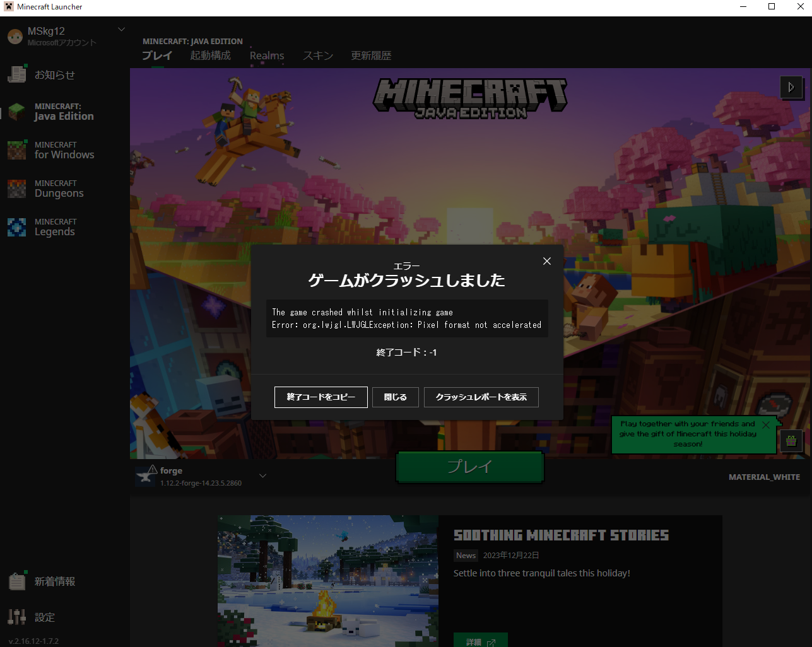
Task: Click 終了コードをコピー button
Action: point(321,397)
